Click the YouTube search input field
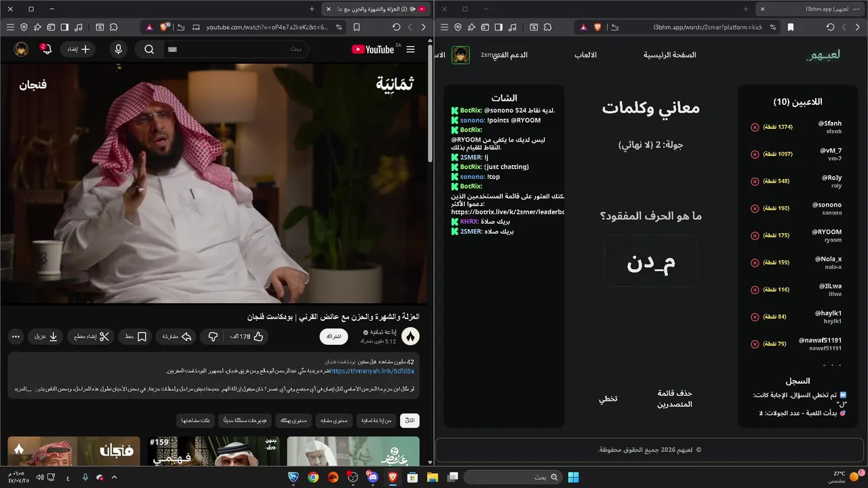868x488 pixels. coord(237,49)
